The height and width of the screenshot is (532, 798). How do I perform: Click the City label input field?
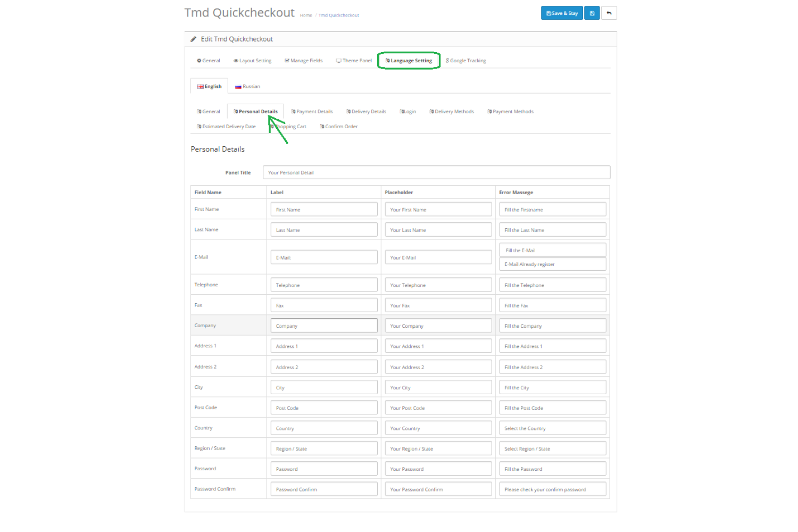coord(324,387)
